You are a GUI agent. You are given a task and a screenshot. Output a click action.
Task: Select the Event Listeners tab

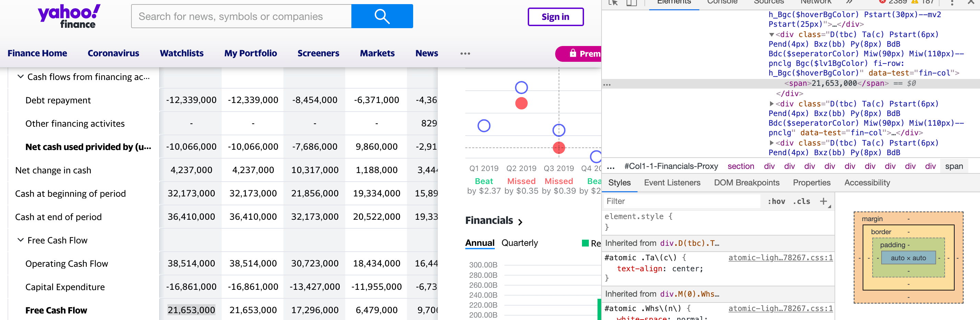click(672, 183)
